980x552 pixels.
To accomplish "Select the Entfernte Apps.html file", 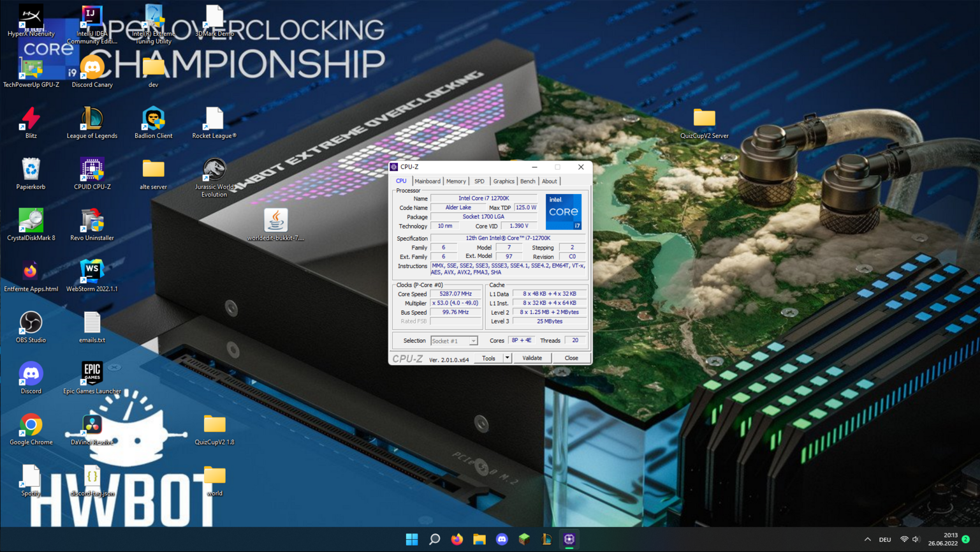I will (x=31, y=276).
